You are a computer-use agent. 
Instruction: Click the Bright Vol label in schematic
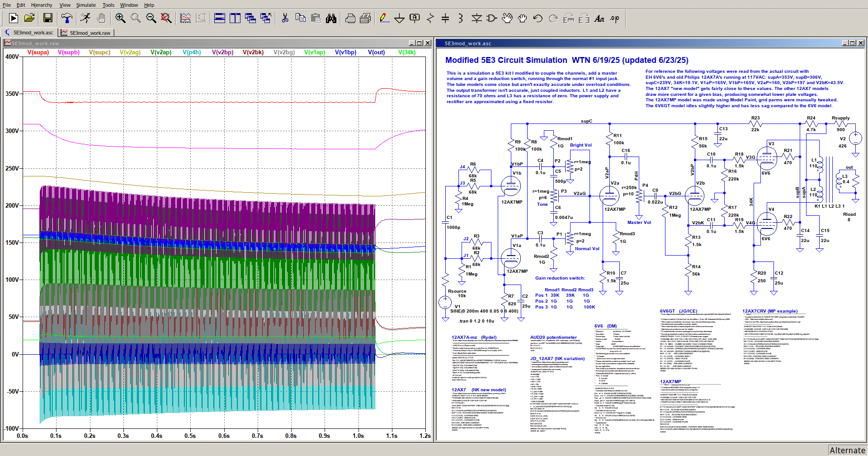580,145
